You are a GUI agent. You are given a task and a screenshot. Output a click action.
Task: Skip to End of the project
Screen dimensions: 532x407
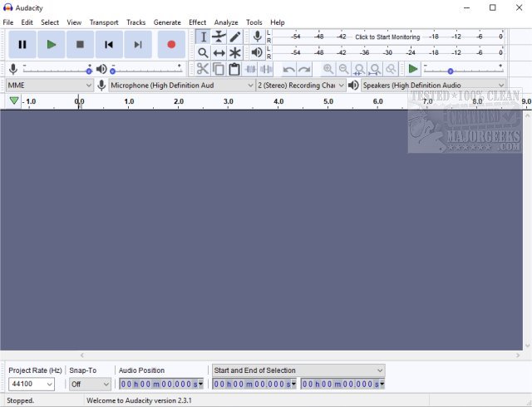pyautogui.click(x=138, y=44)
